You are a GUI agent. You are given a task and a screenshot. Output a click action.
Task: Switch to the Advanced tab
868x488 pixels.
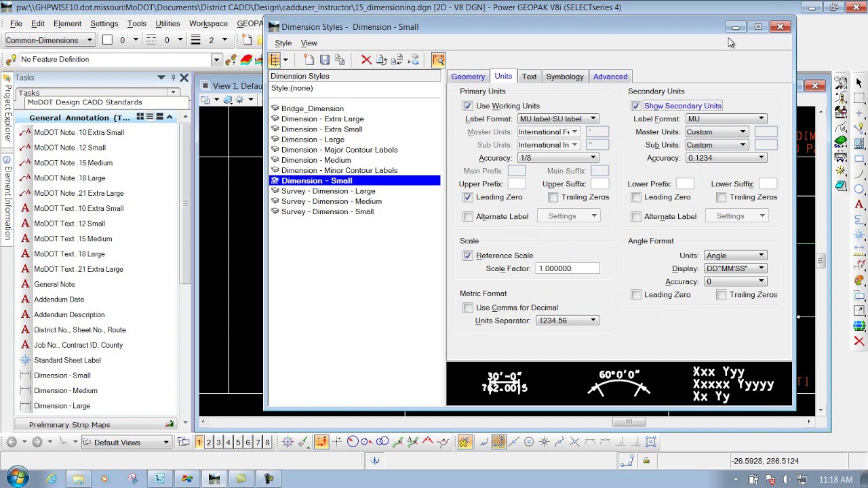(x=610, y=77)
